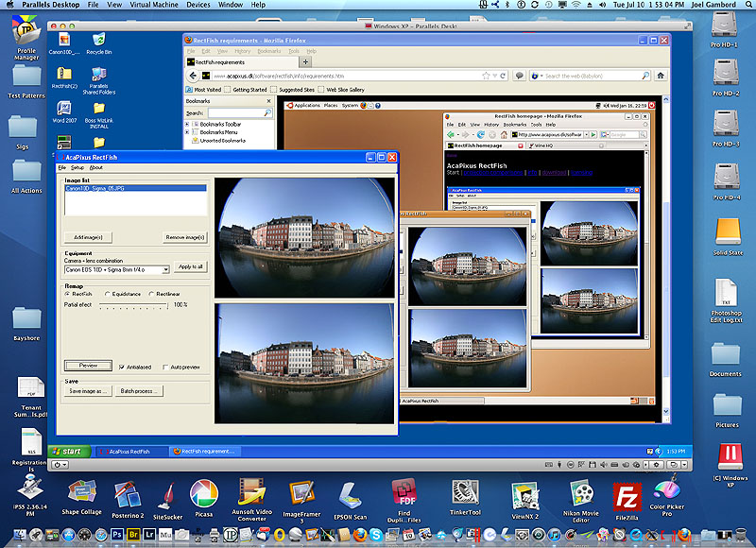The width and height of the screenshot is (756, 548).
Task: Select the Equidistance remap option
Action: coord(108,294)
